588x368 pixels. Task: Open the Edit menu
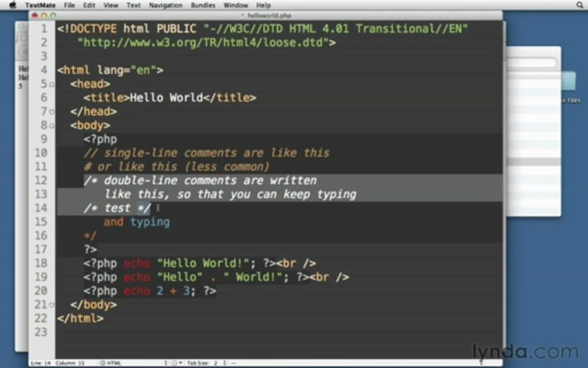89,5
